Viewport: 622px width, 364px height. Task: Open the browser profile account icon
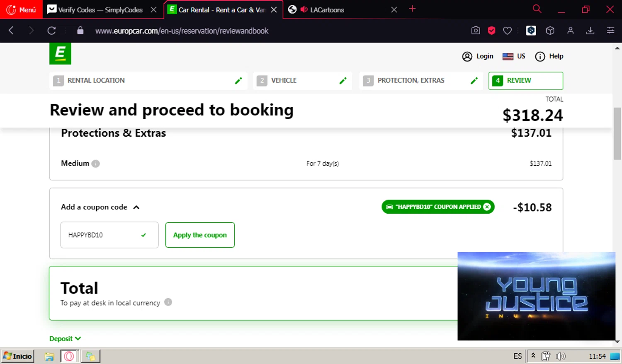[x=571, y=30]
